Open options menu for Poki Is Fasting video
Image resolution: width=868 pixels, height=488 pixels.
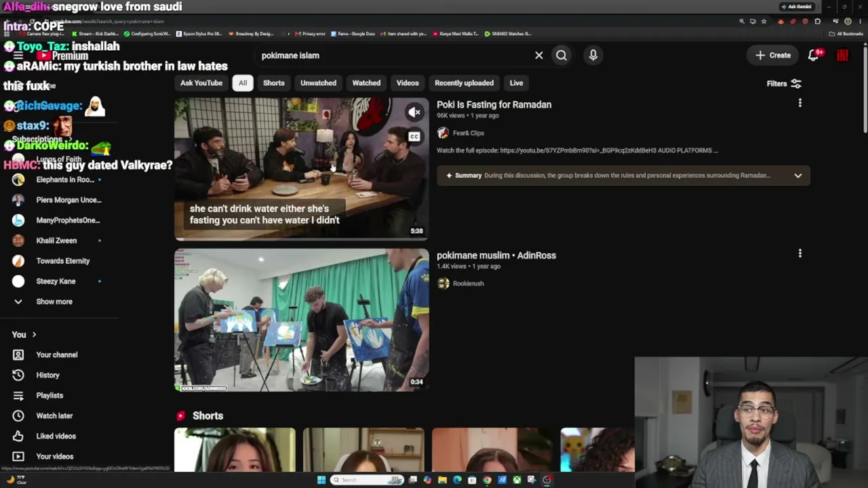800,103
